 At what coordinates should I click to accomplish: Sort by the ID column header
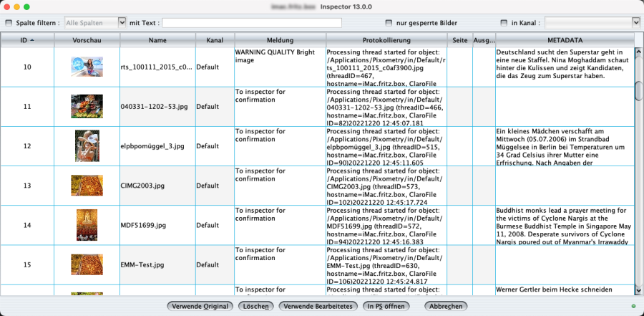click(x=27, y=40)
